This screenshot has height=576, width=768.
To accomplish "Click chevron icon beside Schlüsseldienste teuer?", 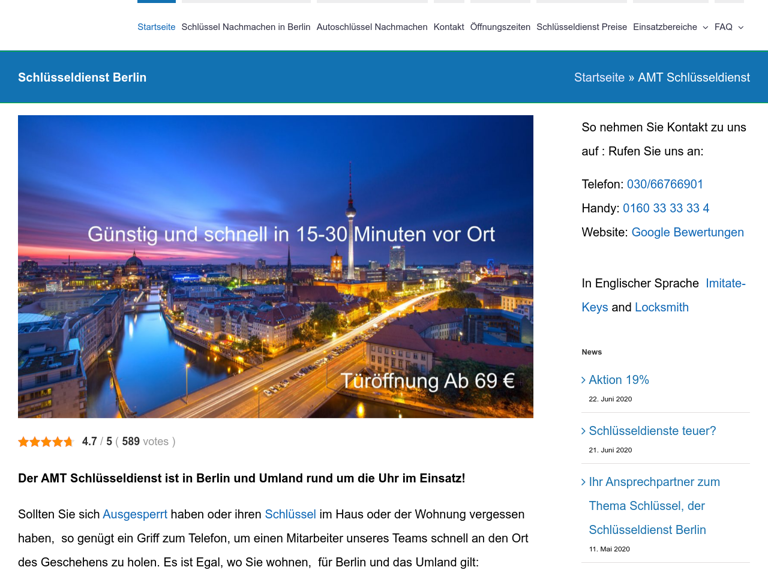I will click(584, 431).
